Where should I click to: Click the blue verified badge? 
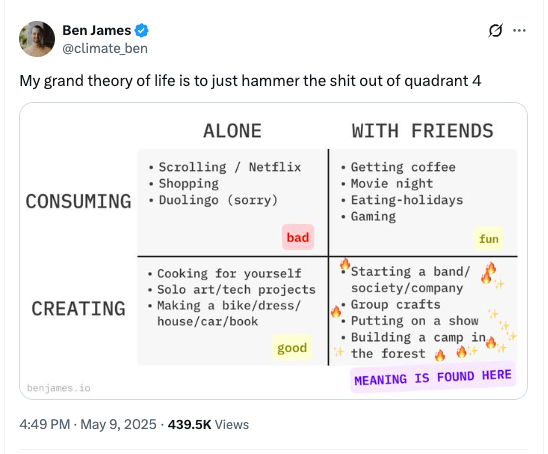click(x=142, y=30)
